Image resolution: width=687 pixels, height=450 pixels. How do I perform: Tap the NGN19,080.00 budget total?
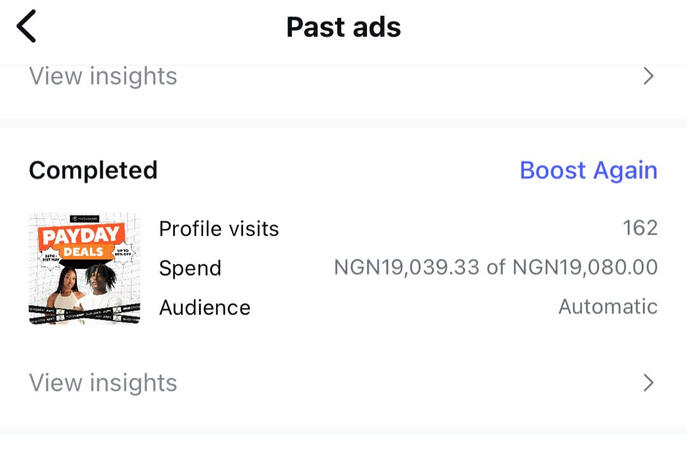pyautogui.click(x=585, y=267)
